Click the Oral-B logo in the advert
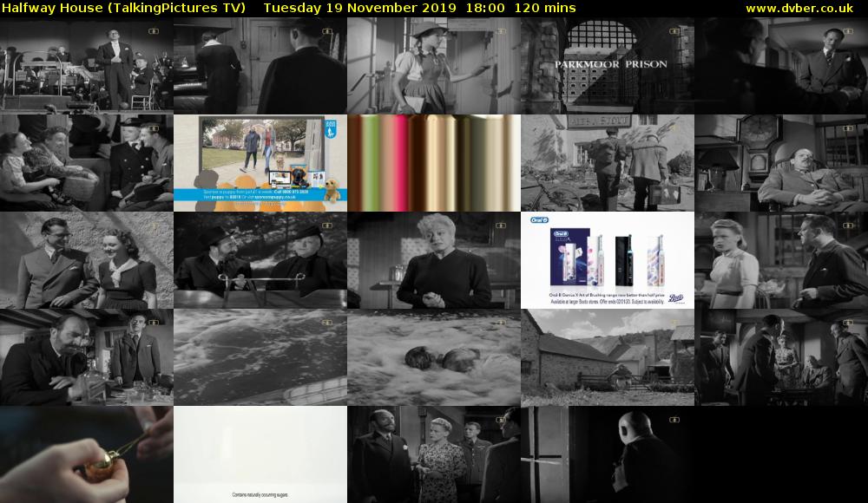Image resolution: width=868 pixels, height=503 pixels. 539,219
